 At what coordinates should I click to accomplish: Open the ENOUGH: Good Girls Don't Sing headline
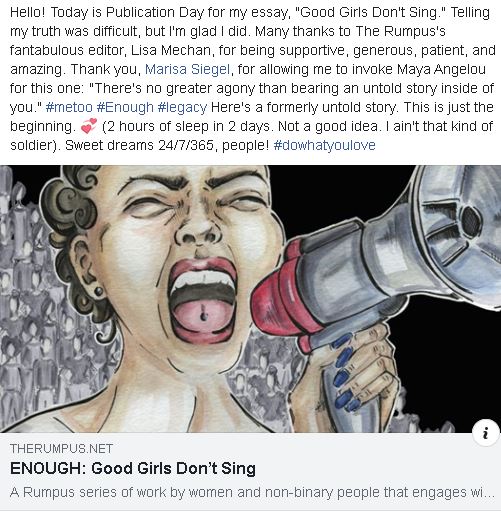(133, 468)
